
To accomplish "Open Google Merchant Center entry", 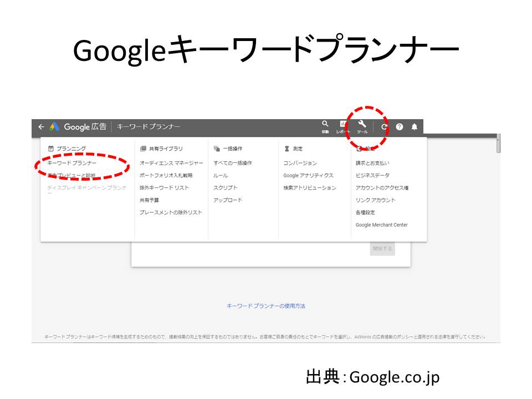I will click(382, 225).
